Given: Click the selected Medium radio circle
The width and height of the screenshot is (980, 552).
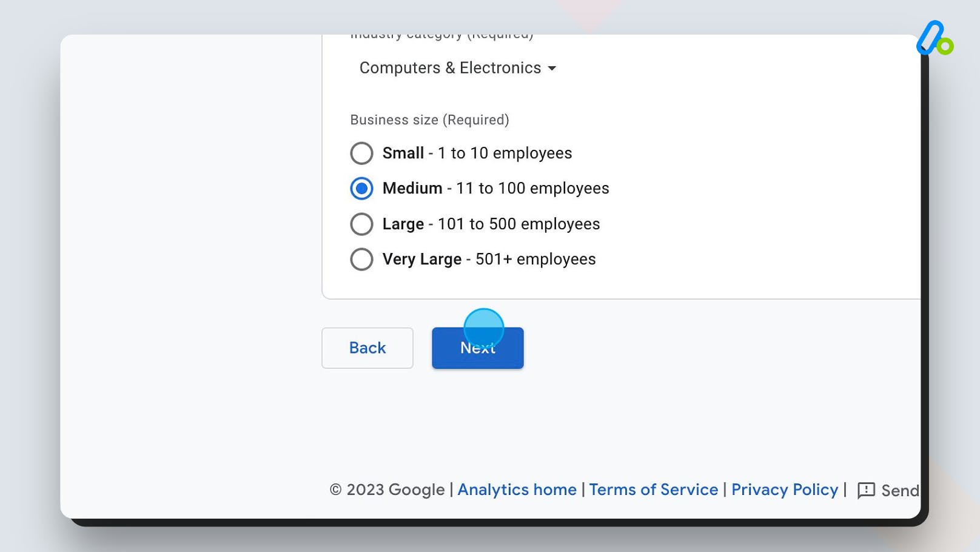Looking at the screenshot, I should (x=361, y=189).
